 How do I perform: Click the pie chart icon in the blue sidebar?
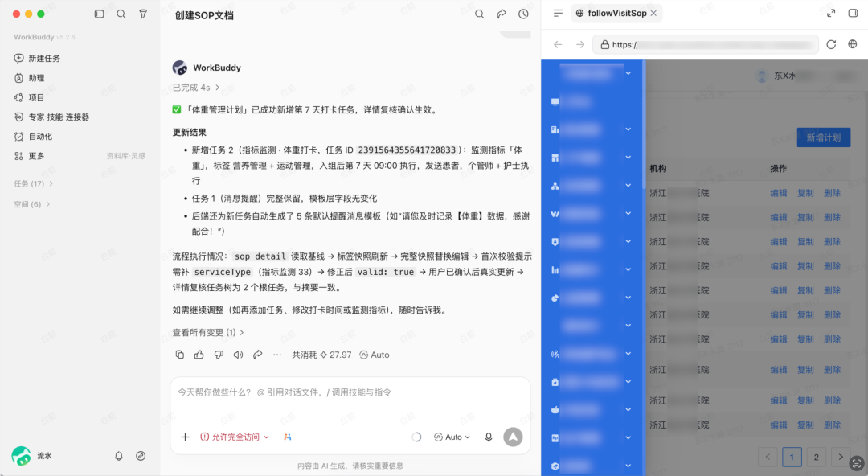pyautogui.click(x=555, y=298)
